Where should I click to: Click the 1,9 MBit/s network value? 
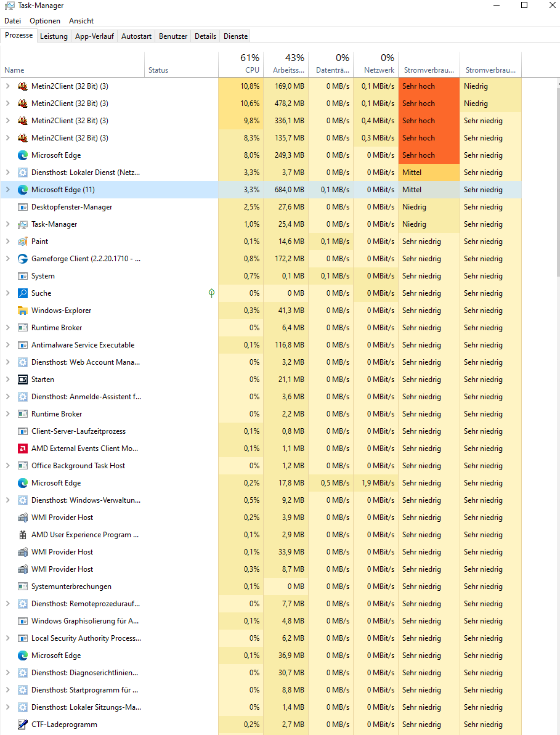point(378,483)
